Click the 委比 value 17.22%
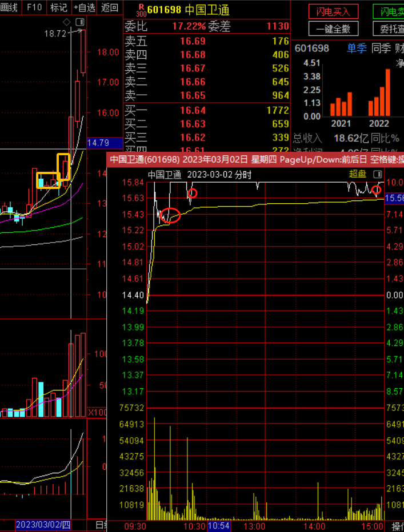The image size is (404, 532). (189, 26)
